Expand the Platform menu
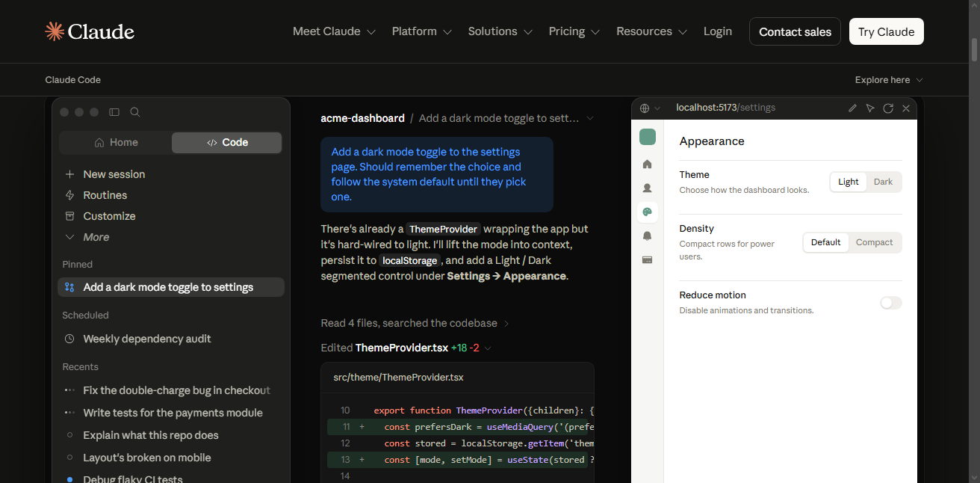Image resolution: width=980 pixels, height=483 pixels. (422, 31)
